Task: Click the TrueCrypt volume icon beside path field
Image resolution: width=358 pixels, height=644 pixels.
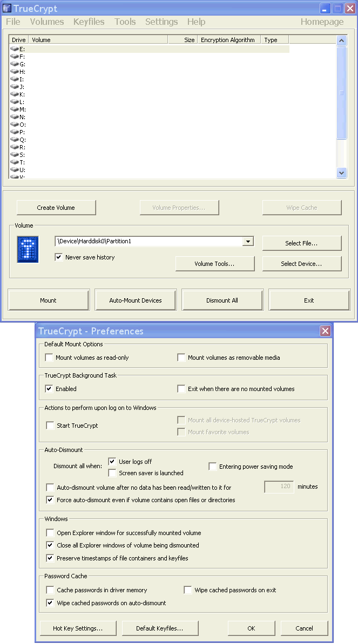Action: click(x=28, y=249)
